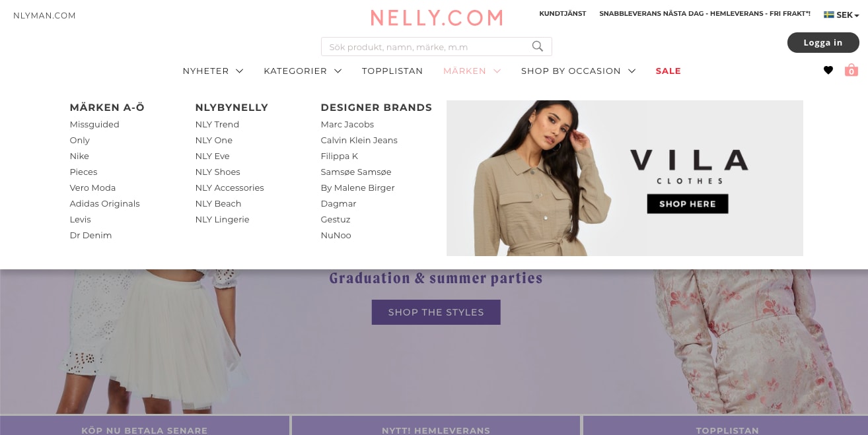Open the Adidas Originals brand link
This screenshot has width=868, height=435.
coord(104,203)
